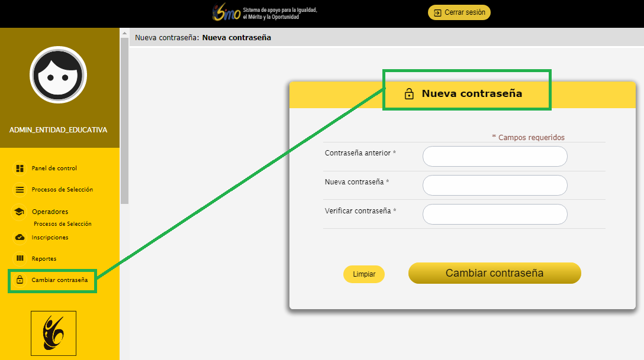Click the list icon beside Procesos de Selección
The width and height of the screenshot is (644, 360).
pyautogui.click(x=20, y=190)
